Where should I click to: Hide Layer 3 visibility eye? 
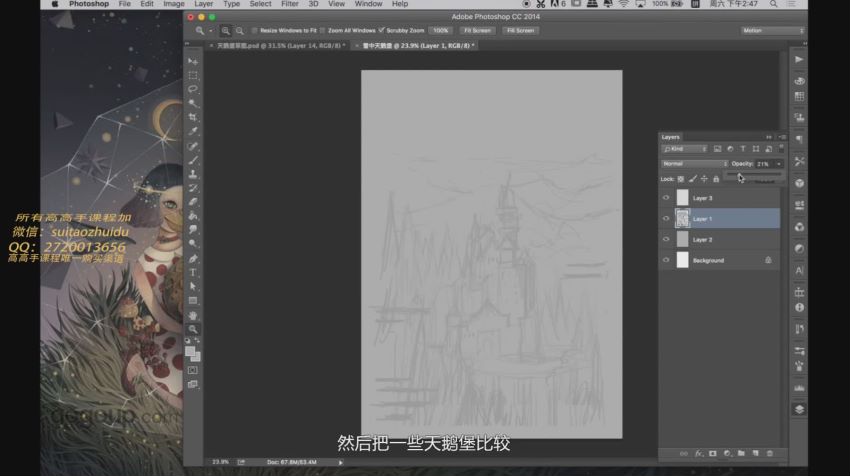click(x=666, y=198)
